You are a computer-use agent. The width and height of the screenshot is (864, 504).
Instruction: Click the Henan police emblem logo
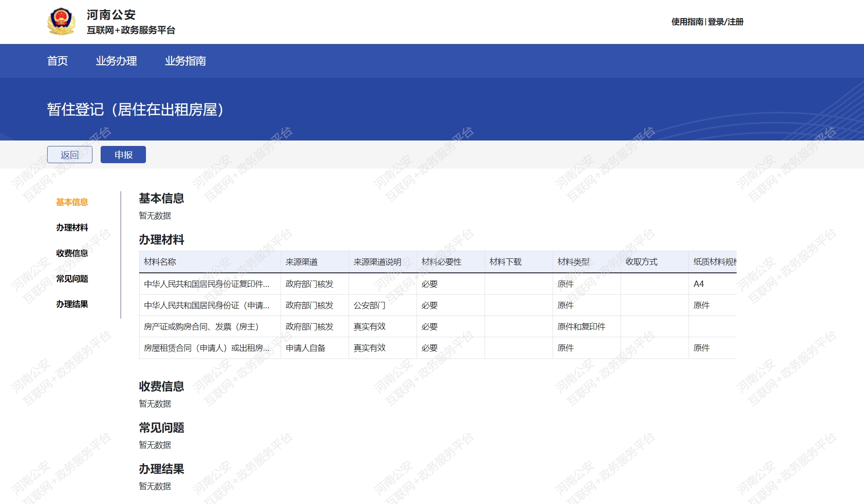[61, 21]
